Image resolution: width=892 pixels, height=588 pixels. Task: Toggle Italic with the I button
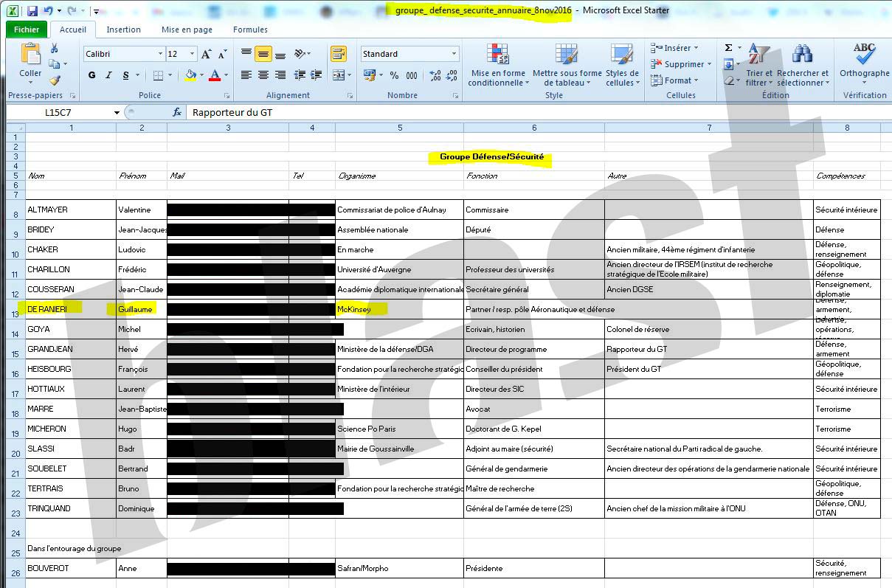[109, 75]
